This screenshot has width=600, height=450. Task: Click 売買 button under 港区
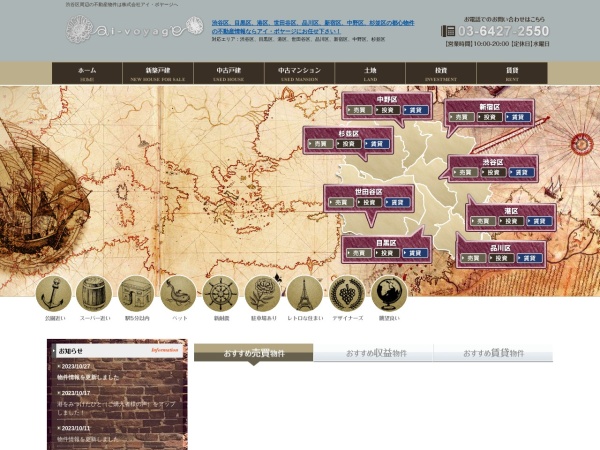(x=483, y=221)
